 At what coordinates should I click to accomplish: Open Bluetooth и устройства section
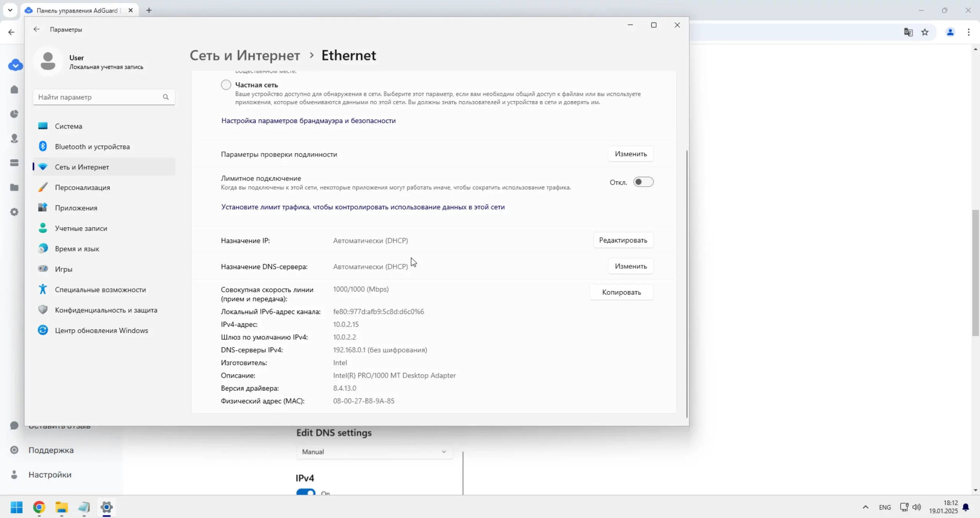(x=92, y=147)
